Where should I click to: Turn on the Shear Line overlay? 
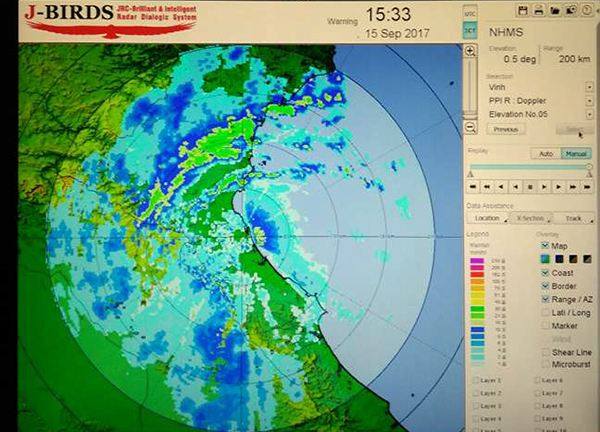pyautogui.click(x=545, y=352)
